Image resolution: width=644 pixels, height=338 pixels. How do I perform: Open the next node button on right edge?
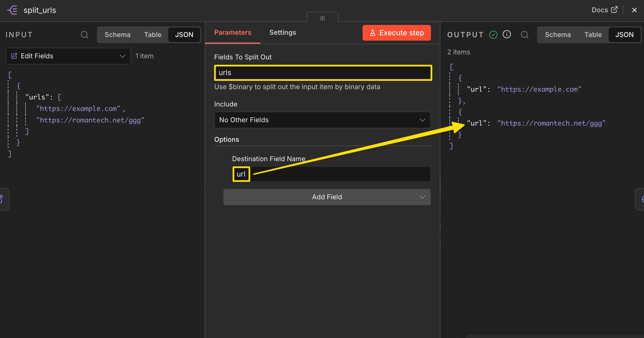click(640, 199)
